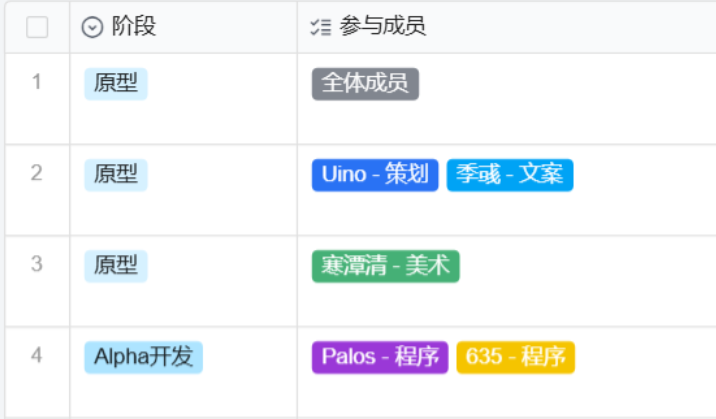
Task: Click the 参与成员 multi-select field icon
Action: click(320, 28)
